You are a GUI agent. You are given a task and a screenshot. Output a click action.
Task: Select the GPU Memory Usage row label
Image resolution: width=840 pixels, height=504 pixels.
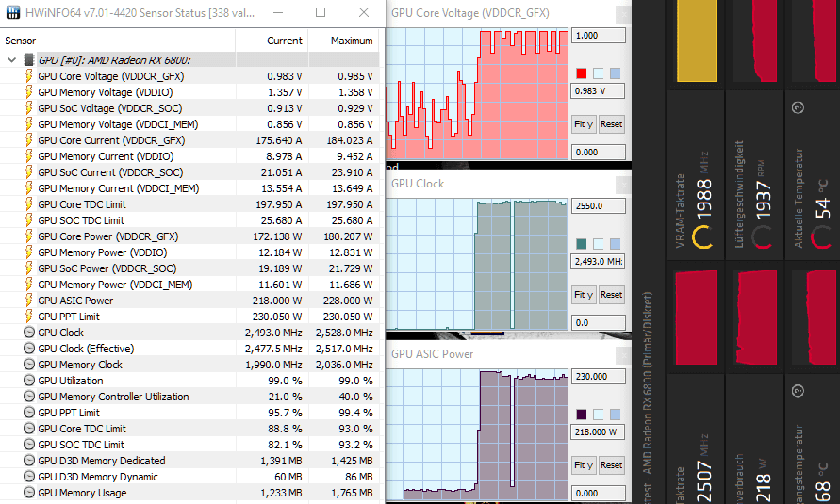pos(82,493)
